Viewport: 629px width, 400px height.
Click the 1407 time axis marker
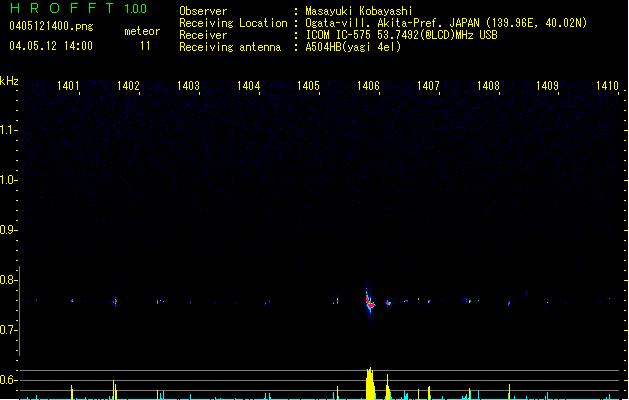[428, 86]
